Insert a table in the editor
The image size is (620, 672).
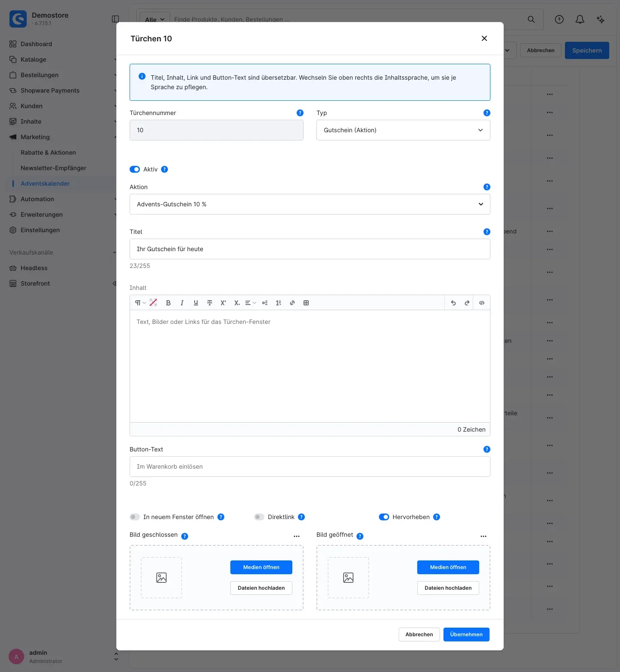pyautogui.click(x=306, y=303)
